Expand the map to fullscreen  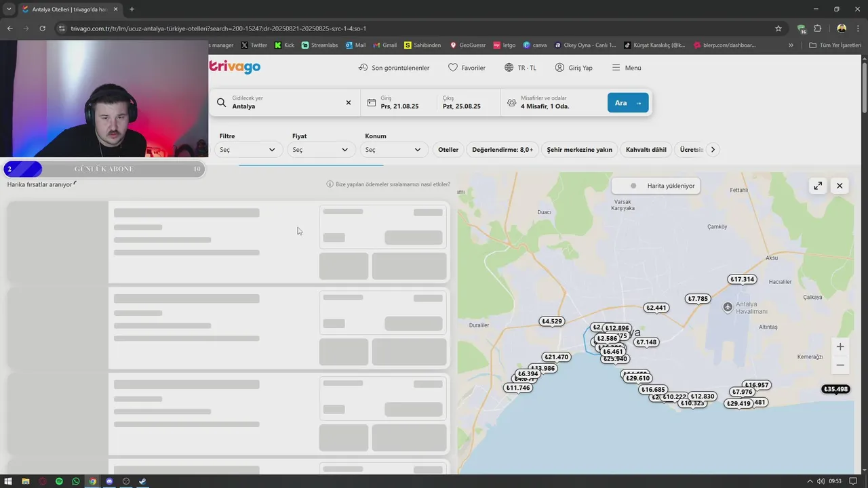coord(818,186)
